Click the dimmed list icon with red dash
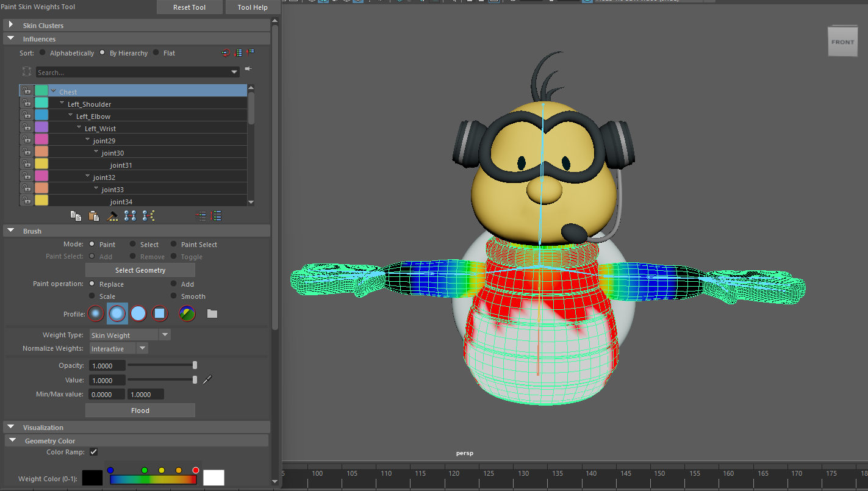 [201, 215]
